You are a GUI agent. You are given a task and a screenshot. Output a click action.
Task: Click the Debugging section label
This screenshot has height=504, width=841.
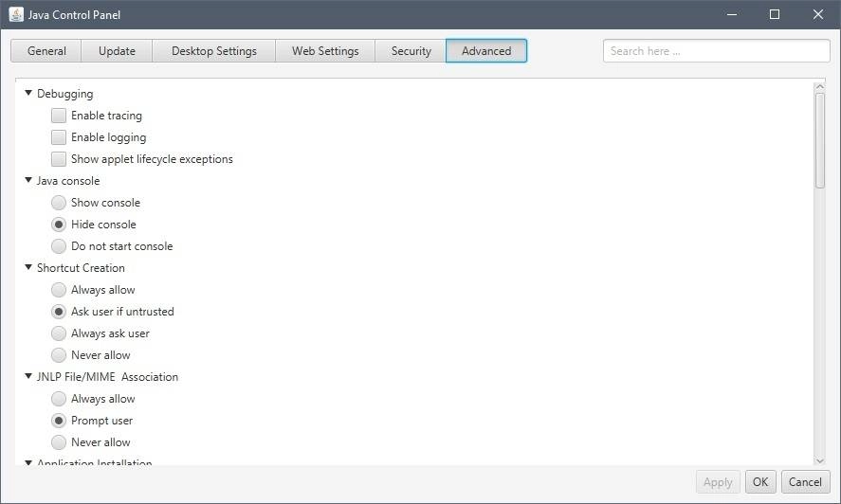pyautogui.click(x=64, y=94)
